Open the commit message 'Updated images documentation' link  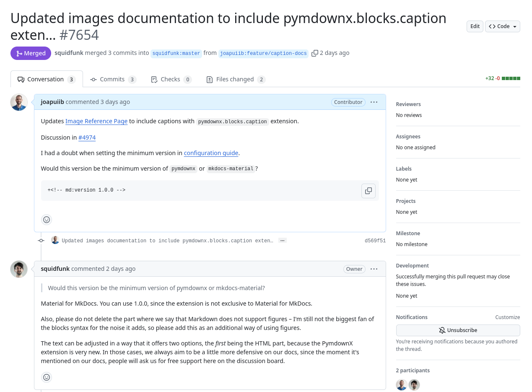click(168, 241)
